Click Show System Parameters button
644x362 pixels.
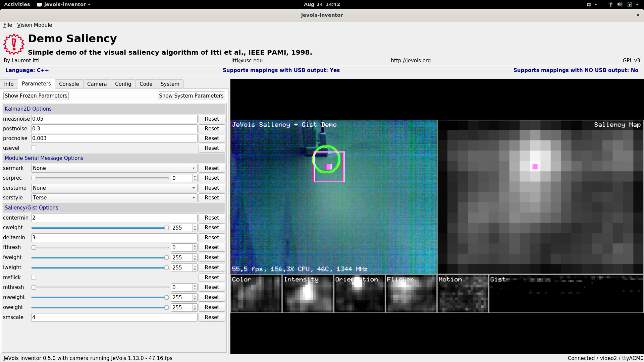click(x=191, y=96)
